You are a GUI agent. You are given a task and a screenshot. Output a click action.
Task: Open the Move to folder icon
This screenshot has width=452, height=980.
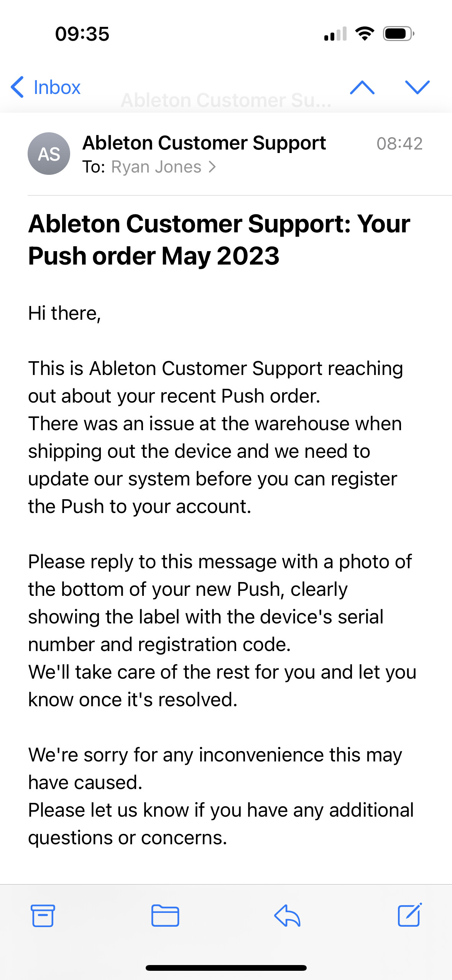coord(165,916)
